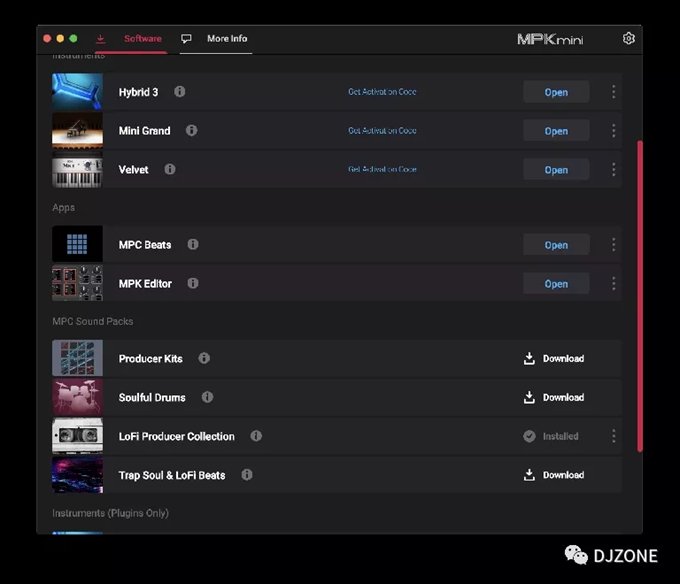Click the LoFi Producer Collection title text
Viewport: 680px width, 584px height.
coord(177,436)
